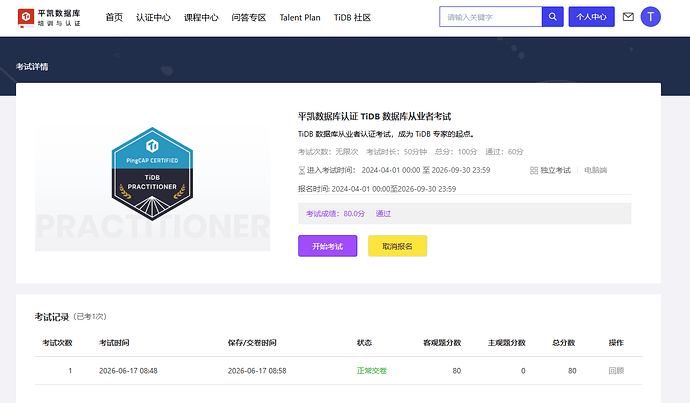690x403 pixels.
Task: Click the exam title 平凯数据库认证 TiDB 数据库从业者考试
Action: (x=374, y=117)
